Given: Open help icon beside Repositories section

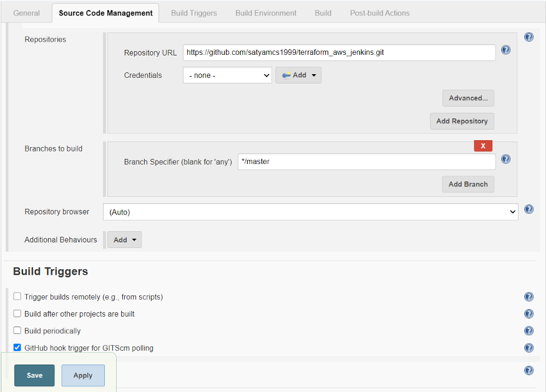Looking at the screenshot, I should click(x=529, y=37).
